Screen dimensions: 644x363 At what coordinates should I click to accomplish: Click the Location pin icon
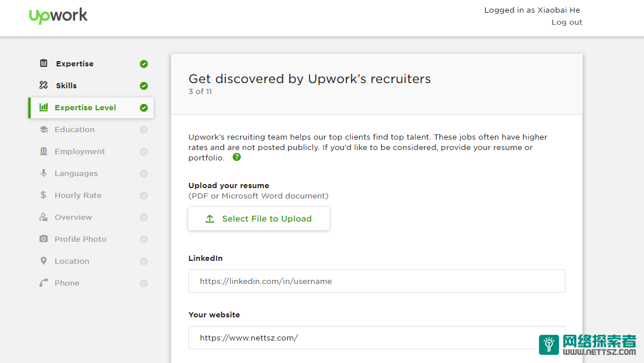(x=43, y=261)
